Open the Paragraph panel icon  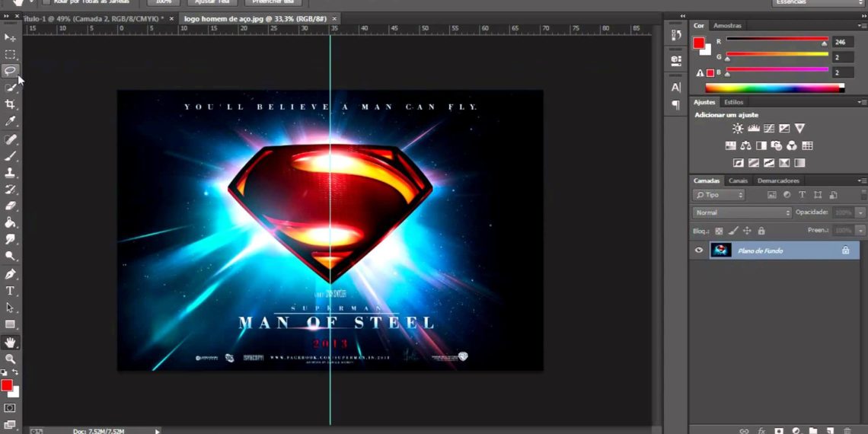676,104
